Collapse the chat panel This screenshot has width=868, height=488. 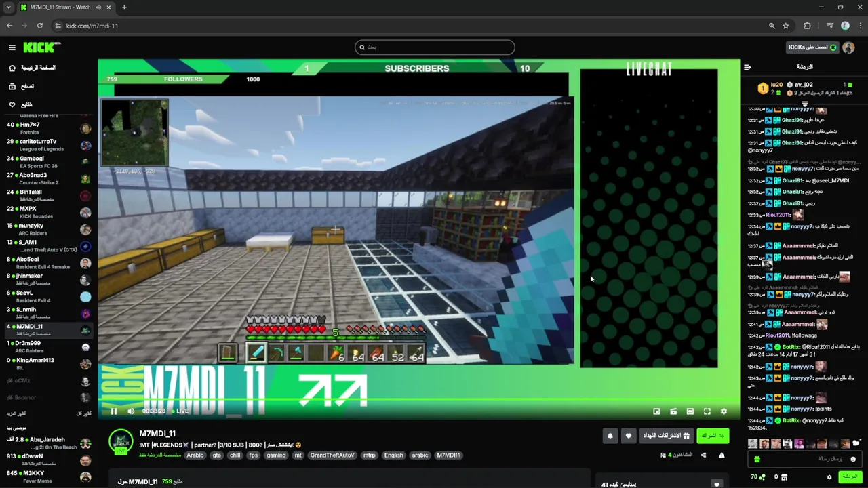click(747, 67)
